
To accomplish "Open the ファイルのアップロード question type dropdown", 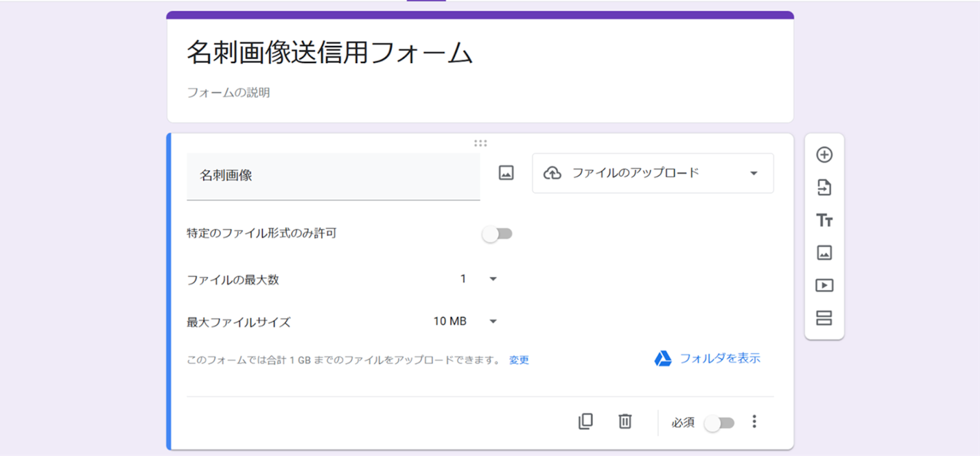I will point(653,173).
